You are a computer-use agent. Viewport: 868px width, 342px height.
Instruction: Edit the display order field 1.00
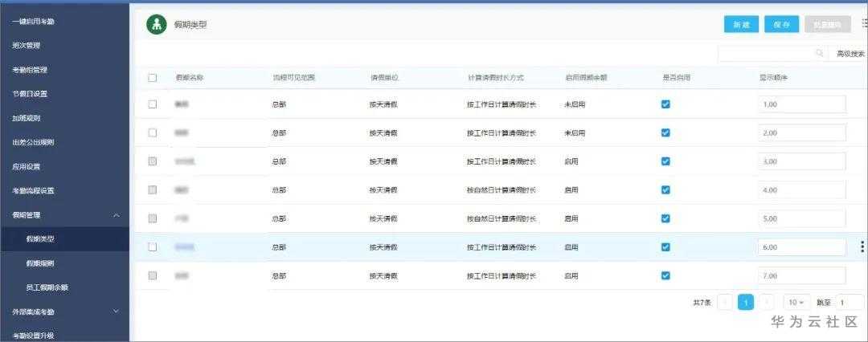pos(802,104)
